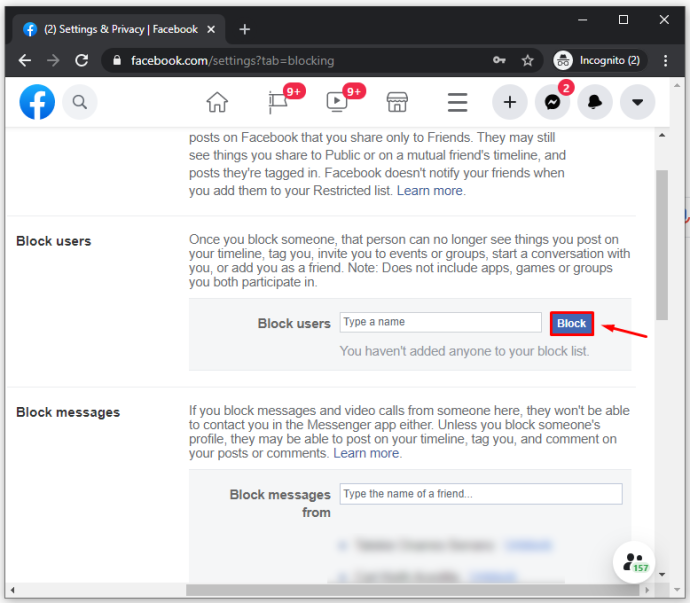The image size is (690, 603).
Task: Click the Facebook logo
Action: click(x=37, y=102)
